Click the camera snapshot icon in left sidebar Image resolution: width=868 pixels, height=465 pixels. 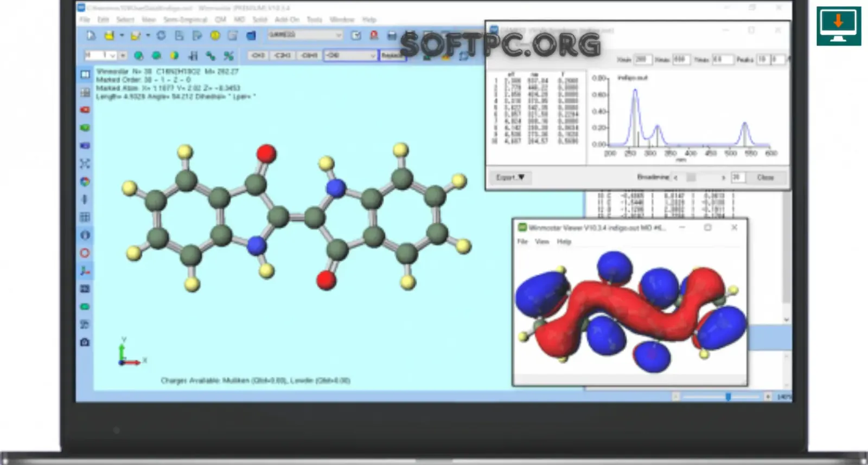(x=85, y=342)
